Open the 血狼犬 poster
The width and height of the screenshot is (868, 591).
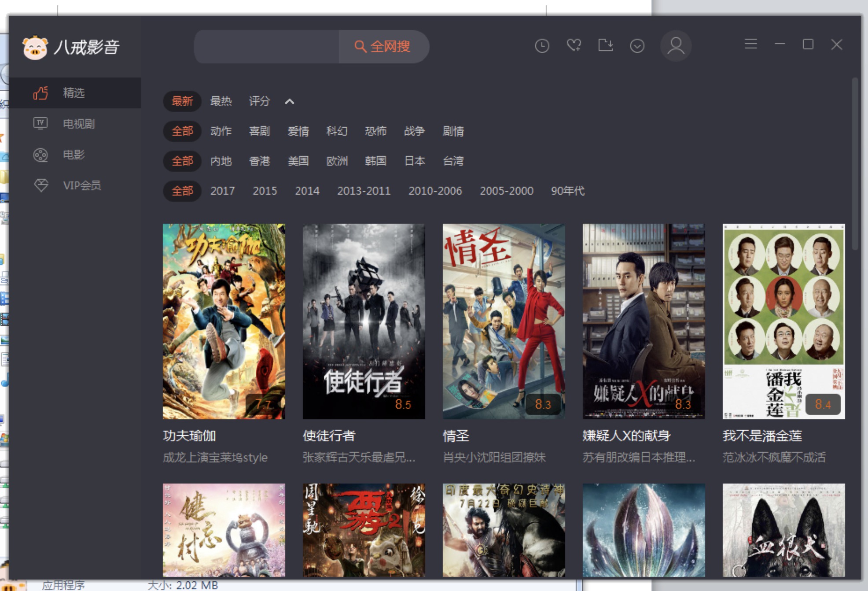coord(784,530)
